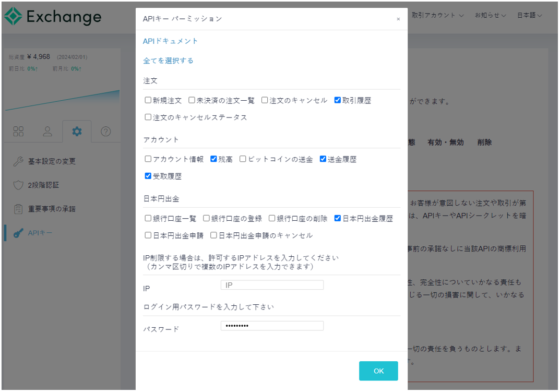This screenshot has width=560, height=392.
Task: Click the shield icon for 2段階認証
Action: (18, 185)
